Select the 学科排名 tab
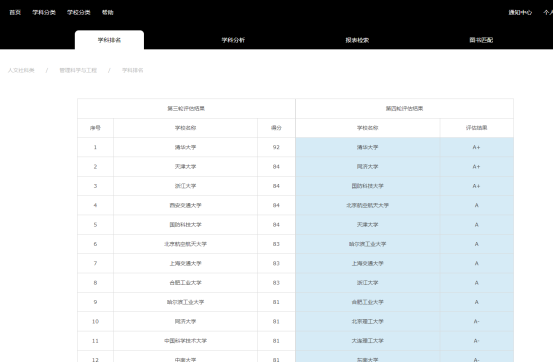 click(x=109, y=40)
